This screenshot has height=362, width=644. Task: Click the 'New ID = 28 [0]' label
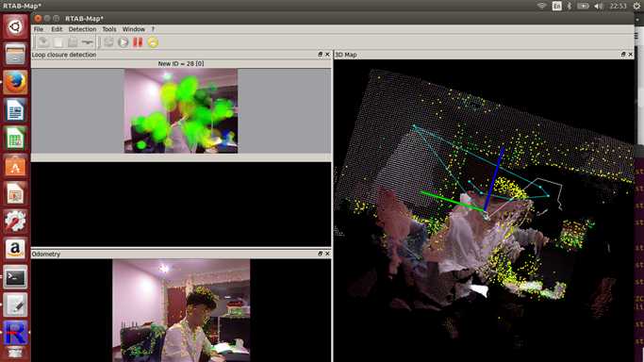[181, 63]
